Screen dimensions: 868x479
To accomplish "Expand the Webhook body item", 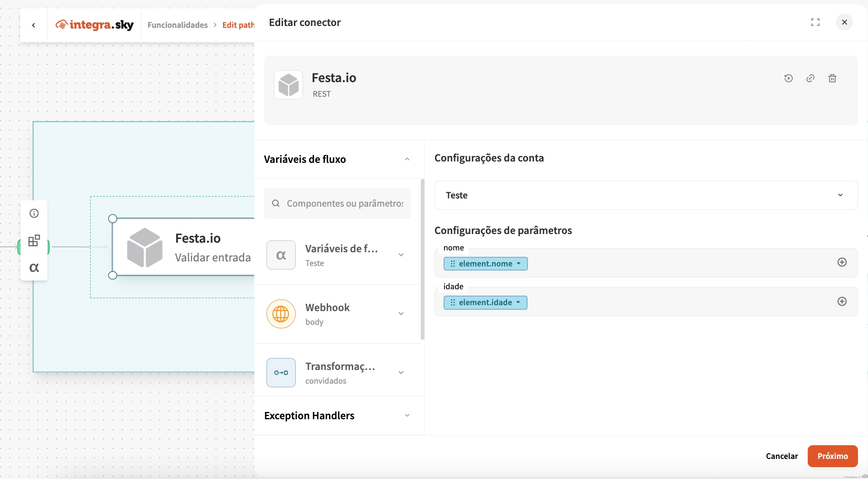I will click(x=401, y=314).
